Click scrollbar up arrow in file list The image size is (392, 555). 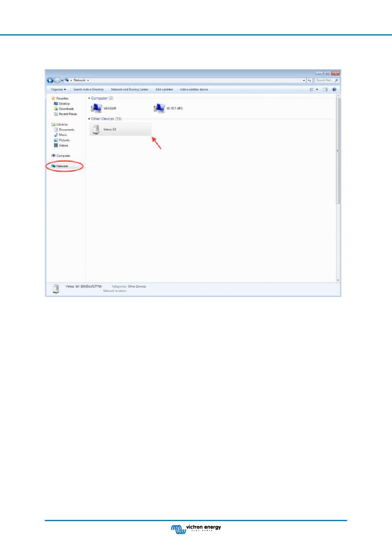coord(338,96)
